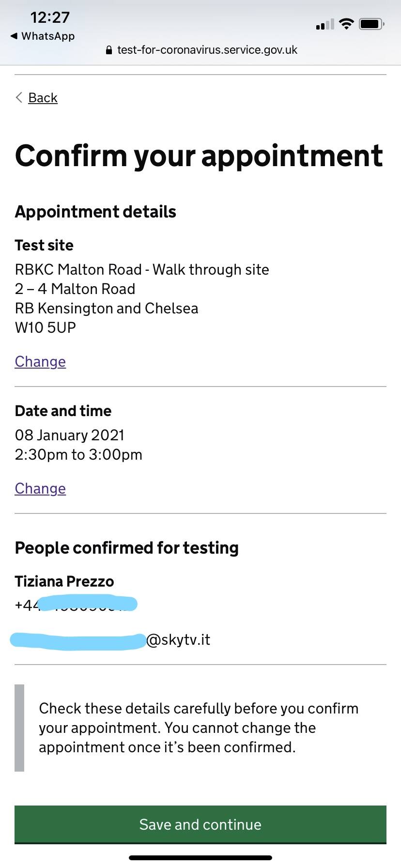Tap the @skytv.it email address

[178, 640]
